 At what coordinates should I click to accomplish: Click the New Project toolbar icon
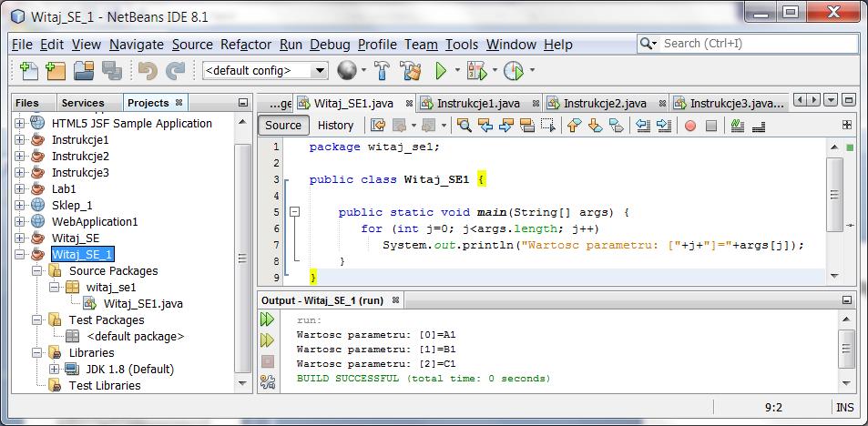tap(56, 70)
